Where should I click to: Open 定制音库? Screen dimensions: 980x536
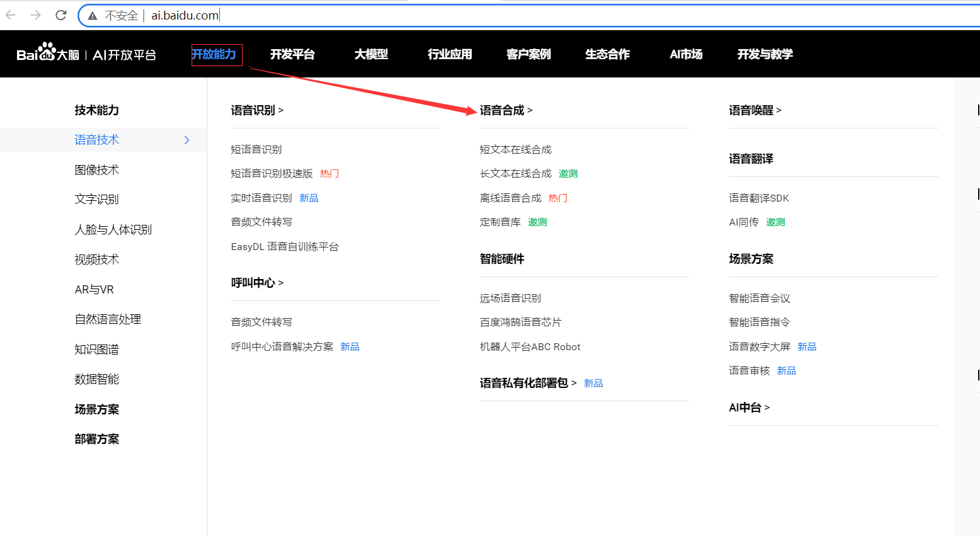(x=500, y=222)
